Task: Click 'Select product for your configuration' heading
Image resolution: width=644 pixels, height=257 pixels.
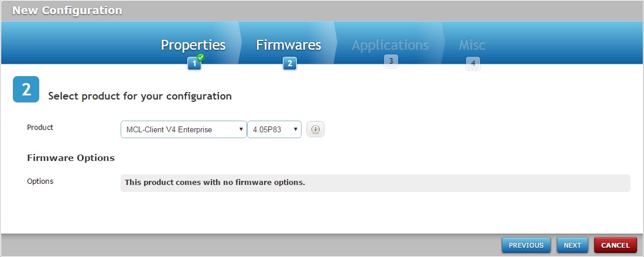Action: [x=140, y=97]
